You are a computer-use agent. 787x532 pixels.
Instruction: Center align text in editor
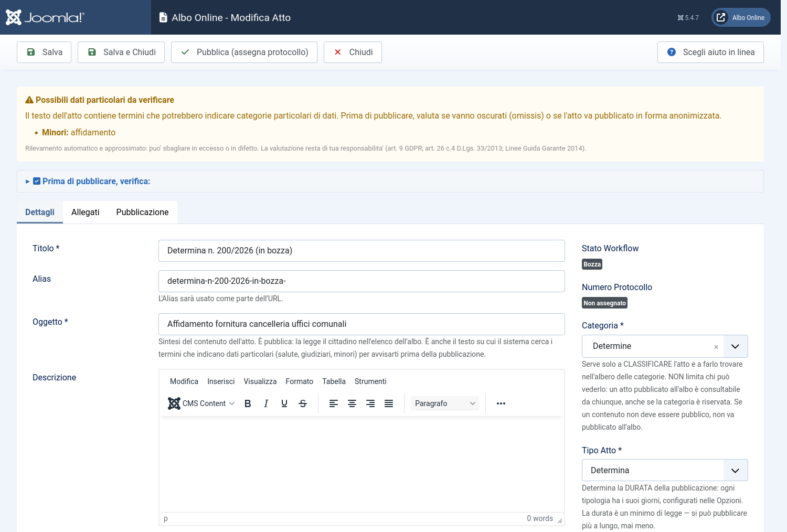point(352,403)
